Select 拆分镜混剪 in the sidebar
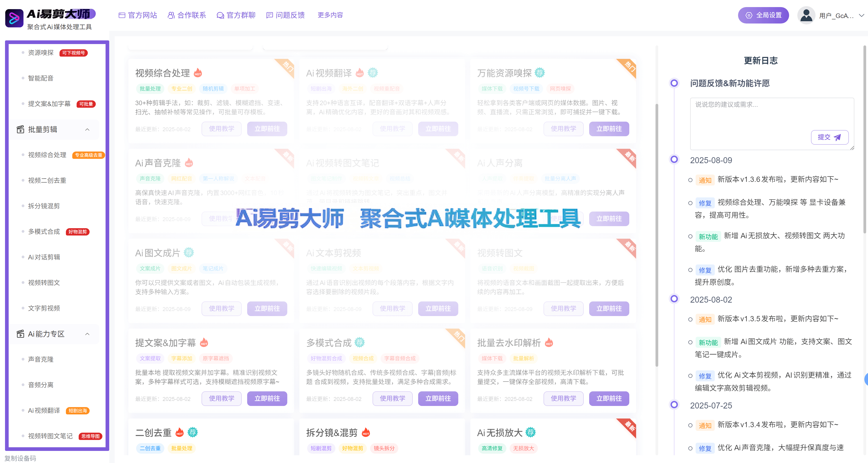The height and width of the screenshot is (463, 868). 44,206
